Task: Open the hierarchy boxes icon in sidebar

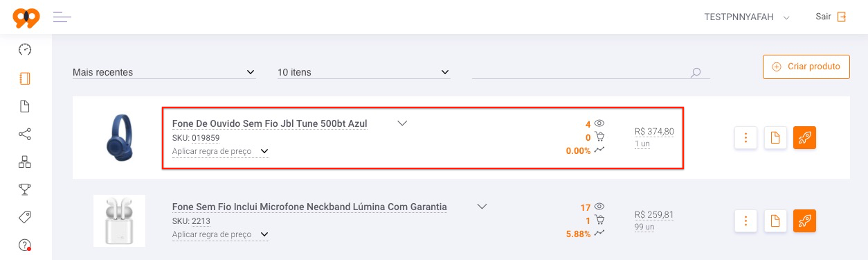Action: (x=25, y=162)
